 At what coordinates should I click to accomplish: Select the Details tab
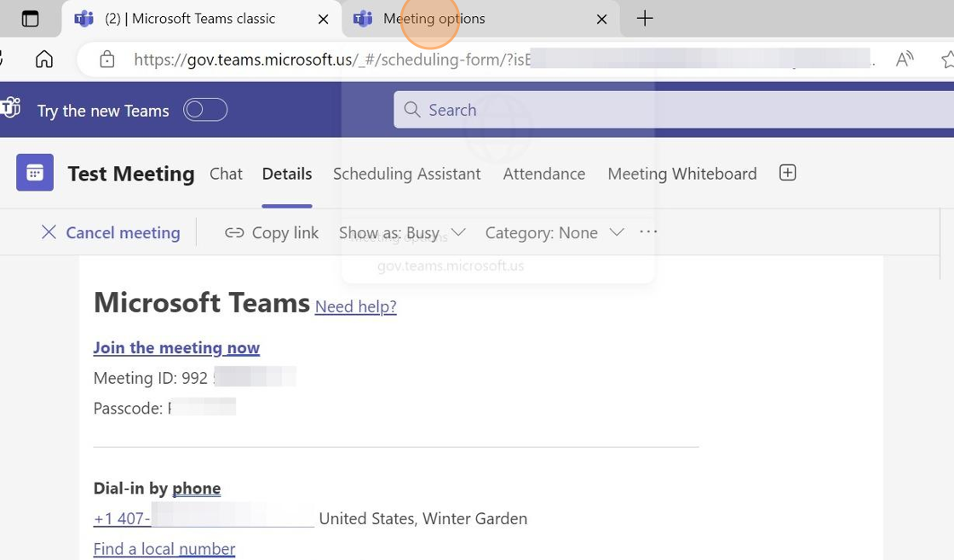287,174
